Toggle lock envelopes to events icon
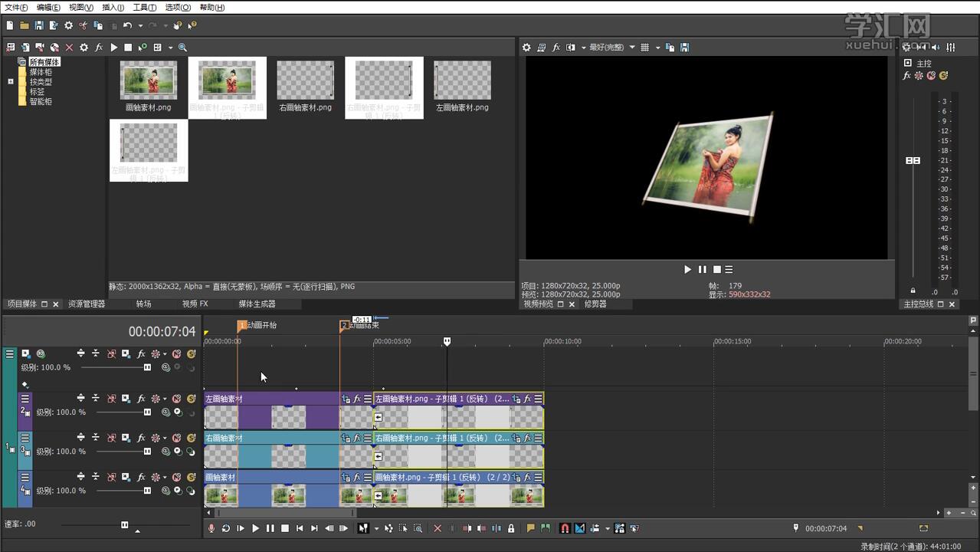This screenshot has height=552, width=980. 620,528
